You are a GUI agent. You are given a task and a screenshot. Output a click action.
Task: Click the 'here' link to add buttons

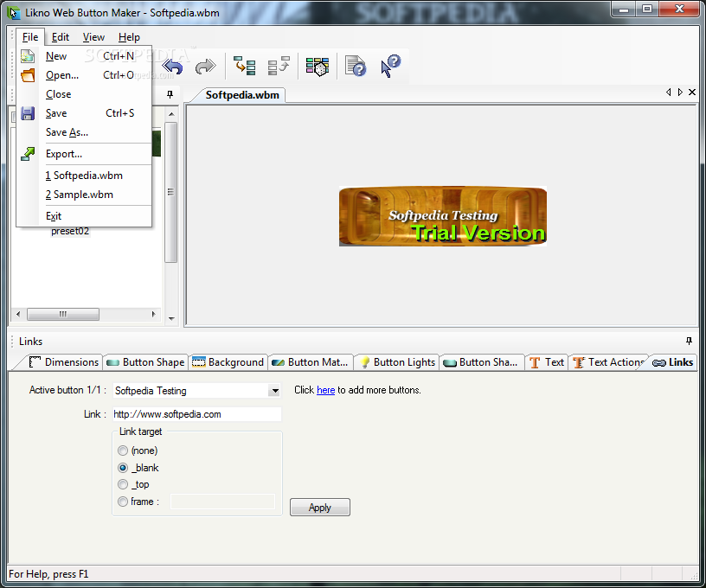pyautogui.click(x=325, y=390)
